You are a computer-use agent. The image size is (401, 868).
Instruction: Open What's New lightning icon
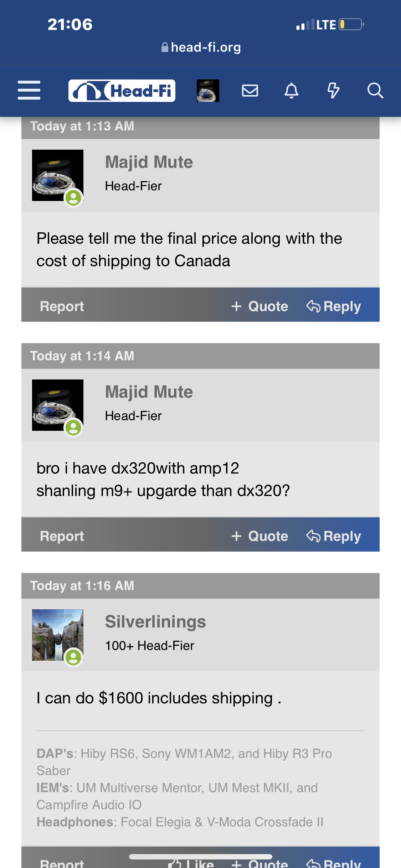tap(333, 91)
